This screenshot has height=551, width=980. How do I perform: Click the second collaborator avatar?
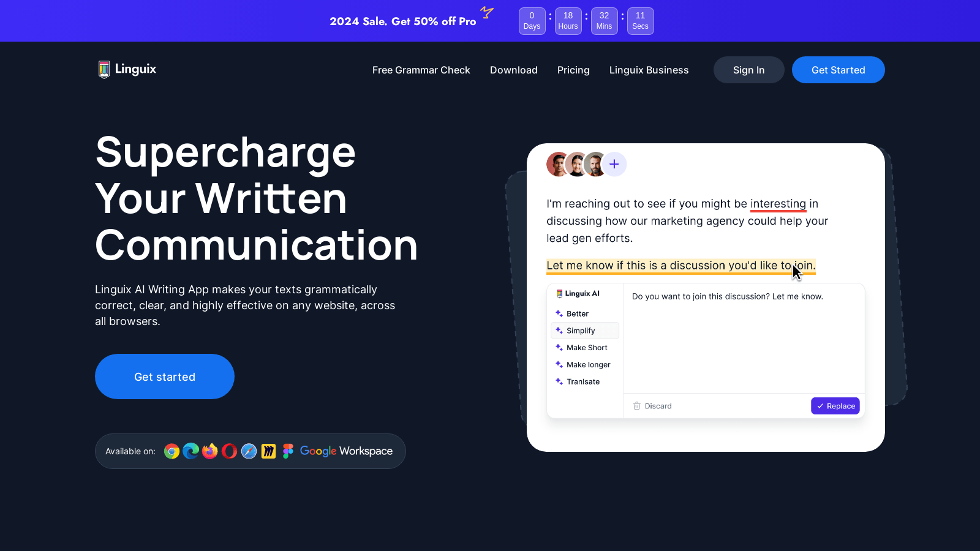576,164
